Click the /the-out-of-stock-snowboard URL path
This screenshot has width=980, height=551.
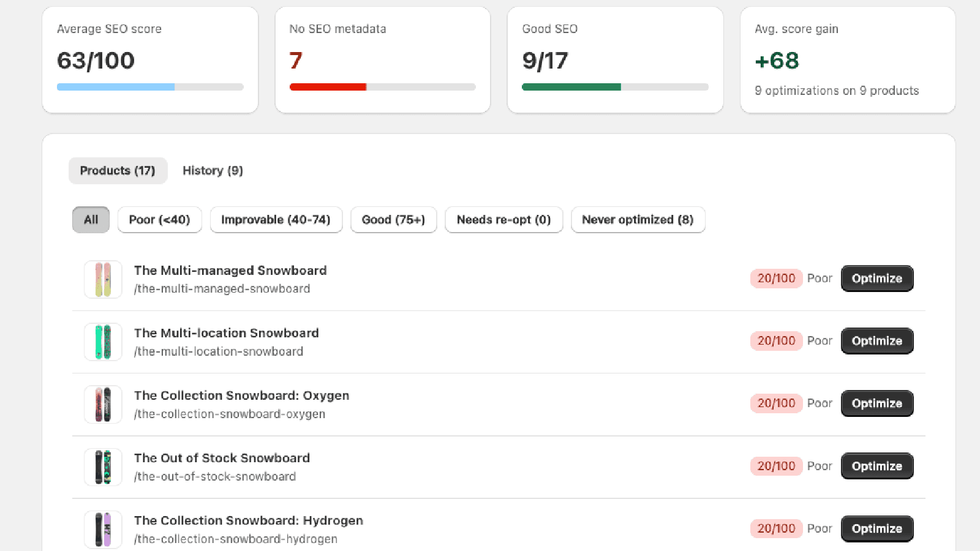(215, 476)
